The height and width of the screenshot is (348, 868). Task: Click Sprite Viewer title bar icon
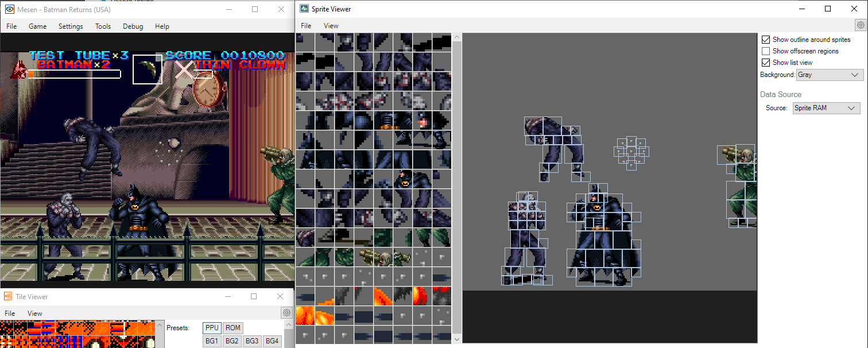pos(304,9)
